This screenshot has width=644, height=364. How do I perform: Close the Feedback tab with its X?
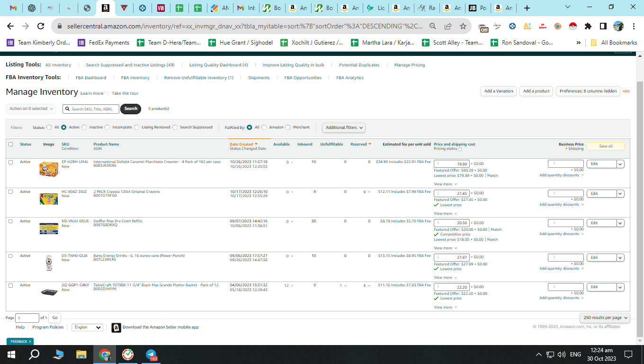click(x=30, y=341)
